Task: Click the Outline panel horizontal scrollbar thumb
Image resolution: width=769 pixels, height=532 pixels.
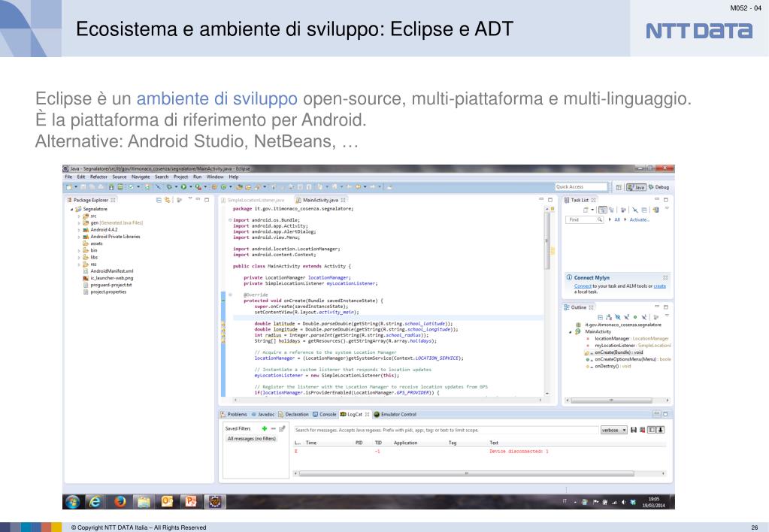Action: 610,400
